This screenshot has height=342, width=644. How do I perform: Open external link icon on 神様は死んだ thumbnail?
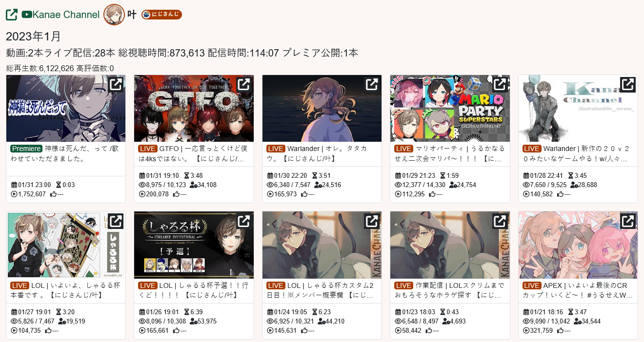point(116,85)
